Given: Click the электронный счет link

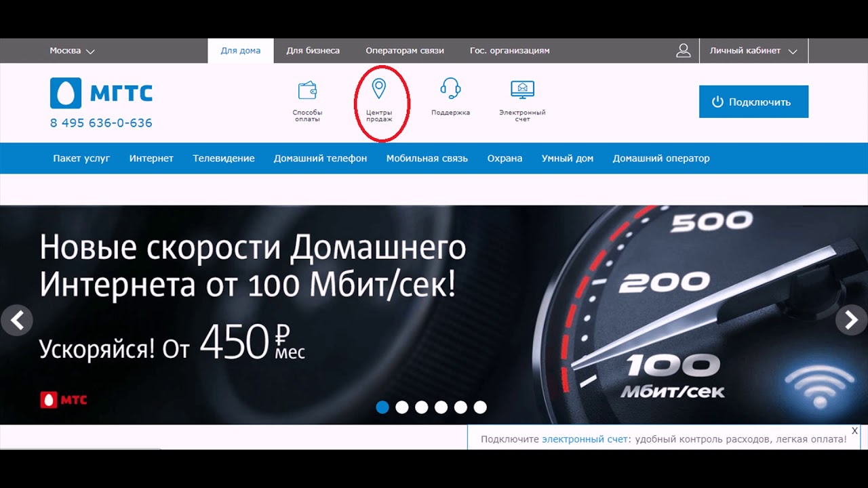Looking at the screenshot, I should point(585,439).
